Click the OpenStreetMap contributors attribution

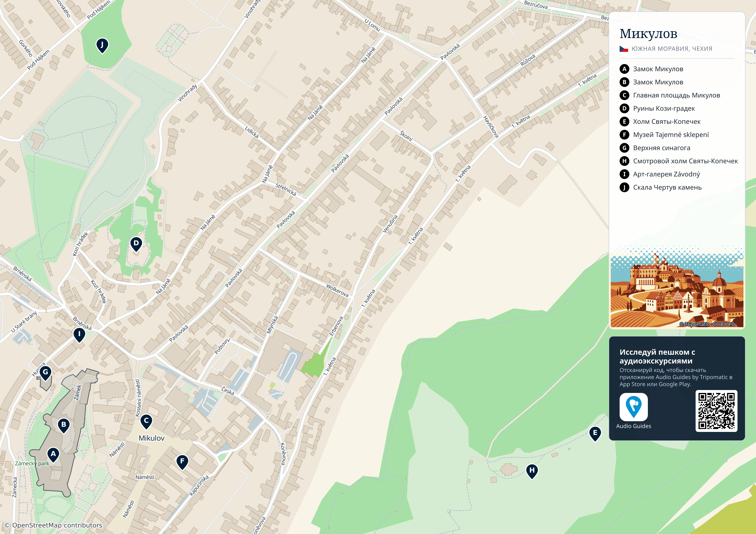coord(53,525)
